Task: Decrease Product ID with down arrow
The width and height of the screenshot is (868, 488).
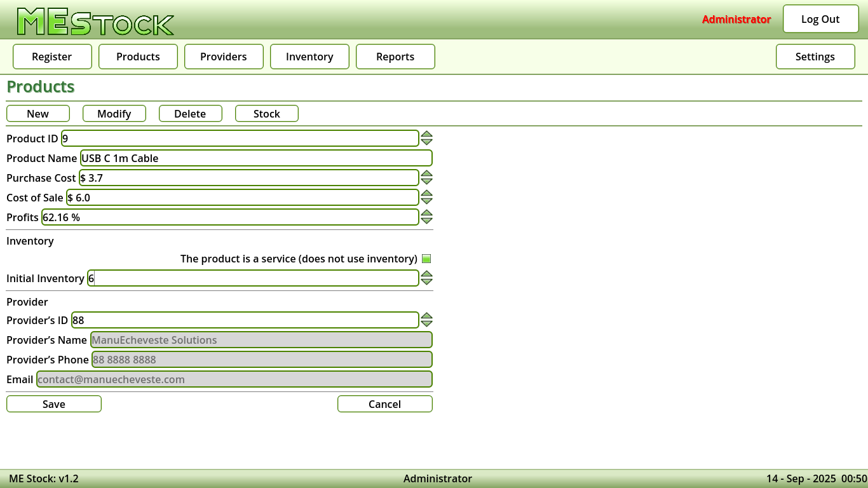Action: tap(426, 142)
